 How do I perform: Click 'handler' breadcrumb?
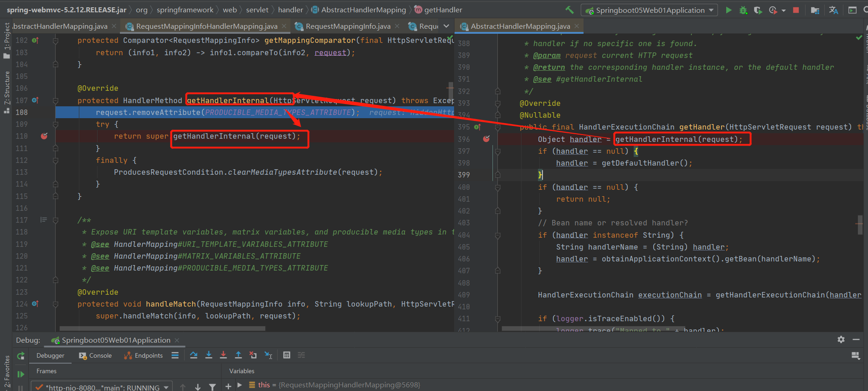pos(290,10)
